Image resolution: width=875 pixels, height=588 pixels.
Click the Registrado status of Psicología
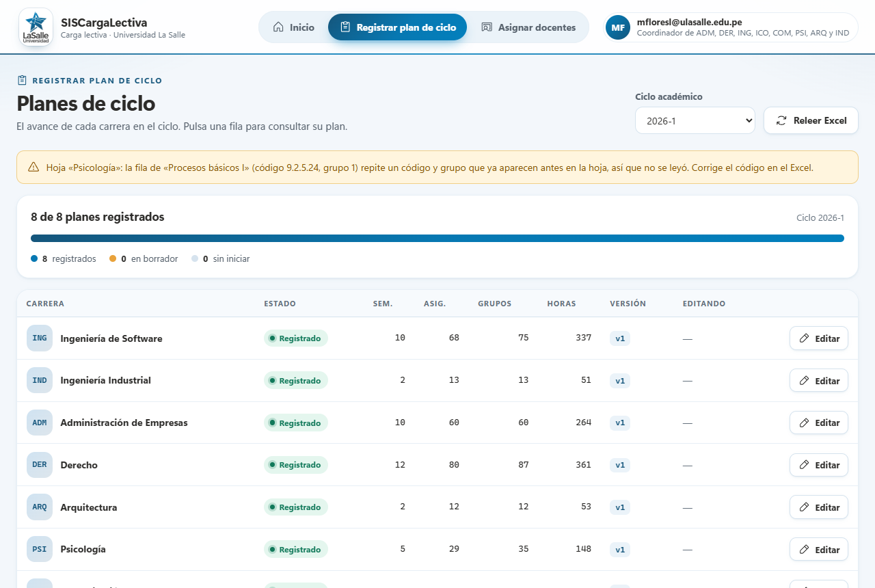click(296, 550)
